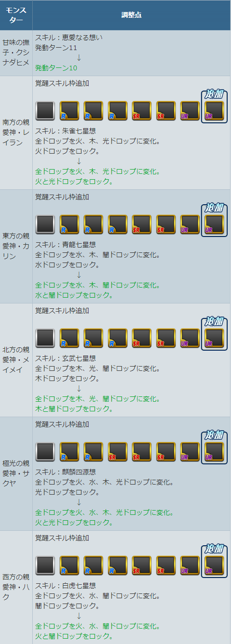
Task: Click the 調整点 column header
Action: point(131,15)
